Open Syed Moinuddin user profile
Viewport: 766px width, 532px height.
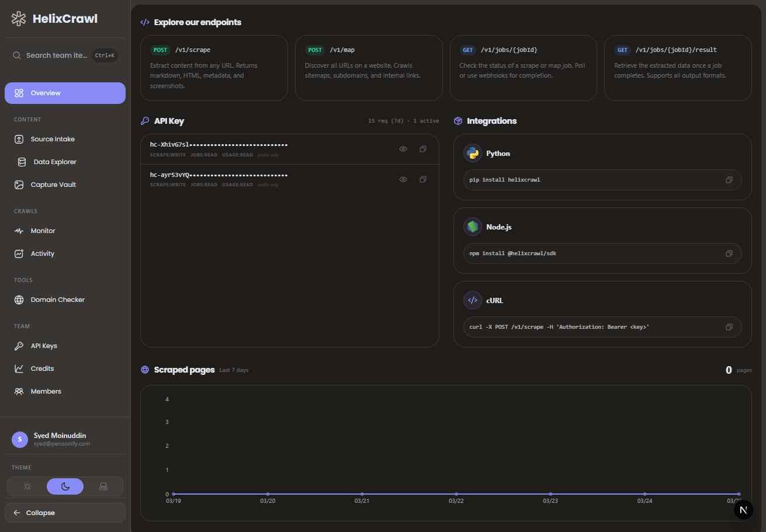click(65, 439)
